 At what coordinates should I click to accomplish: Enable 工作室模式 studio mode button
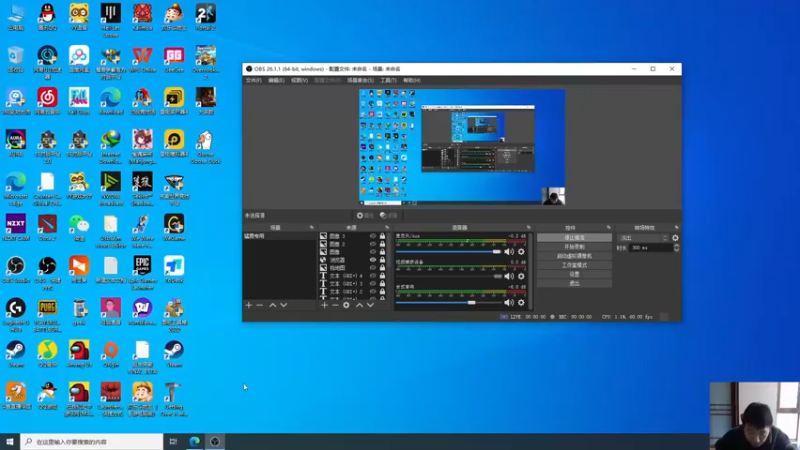(x=574, y=265)
